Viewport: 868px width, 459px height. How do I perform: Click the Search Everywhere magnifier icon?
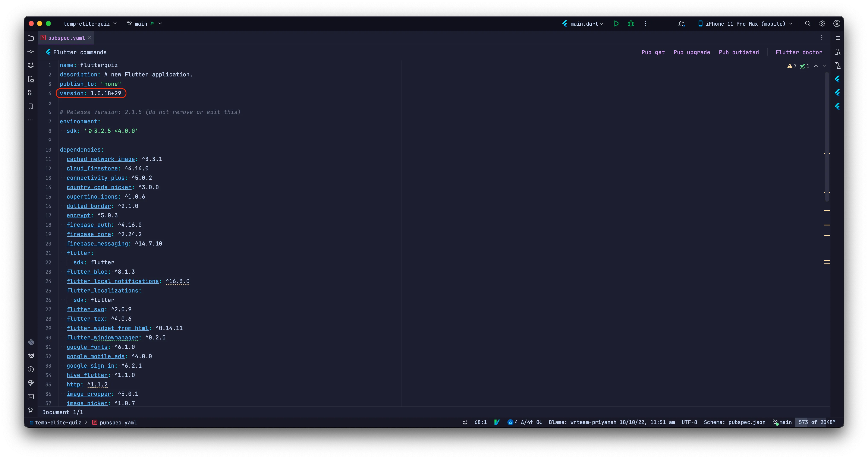coord(808,23)
